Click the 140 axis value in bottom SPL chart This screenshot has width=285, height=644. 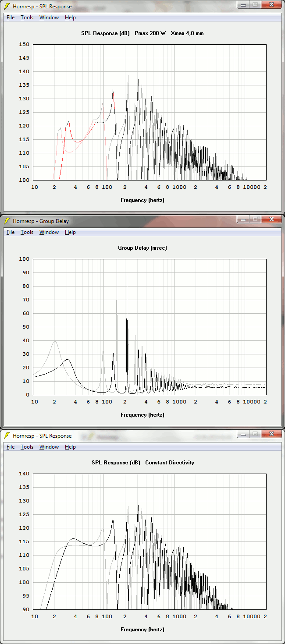click(x=24, y=474)
